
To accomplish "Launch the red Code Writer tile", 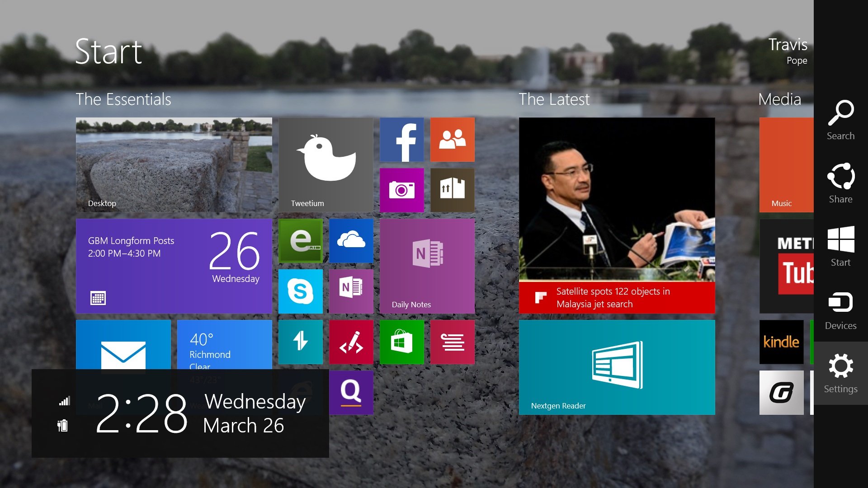I will coord(351,342).
